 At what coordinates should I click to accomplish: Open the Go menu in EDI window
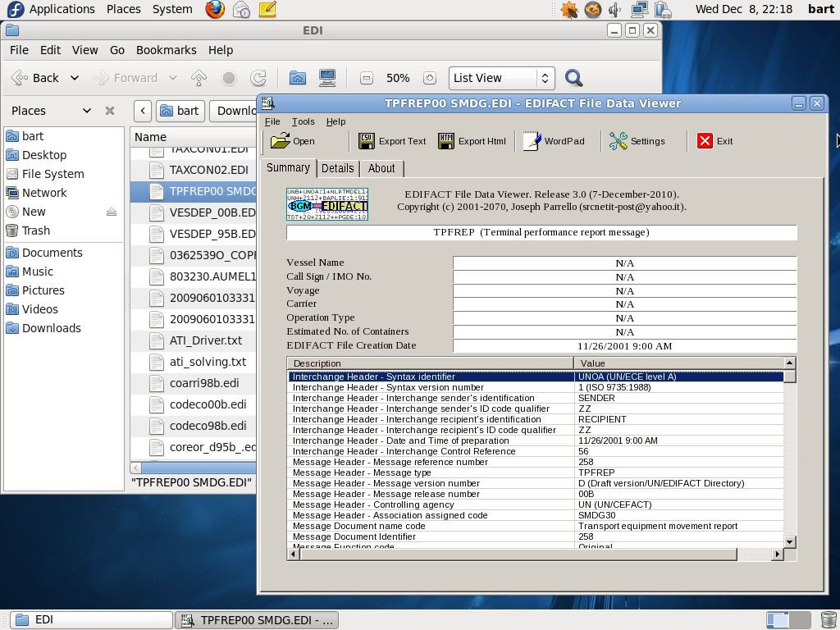(117, 50)
